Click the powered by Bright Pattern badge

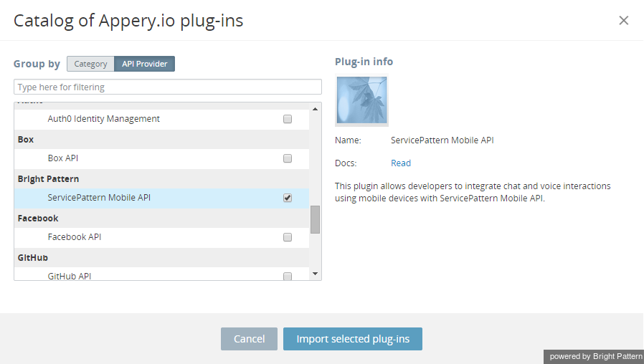[594, 357]
